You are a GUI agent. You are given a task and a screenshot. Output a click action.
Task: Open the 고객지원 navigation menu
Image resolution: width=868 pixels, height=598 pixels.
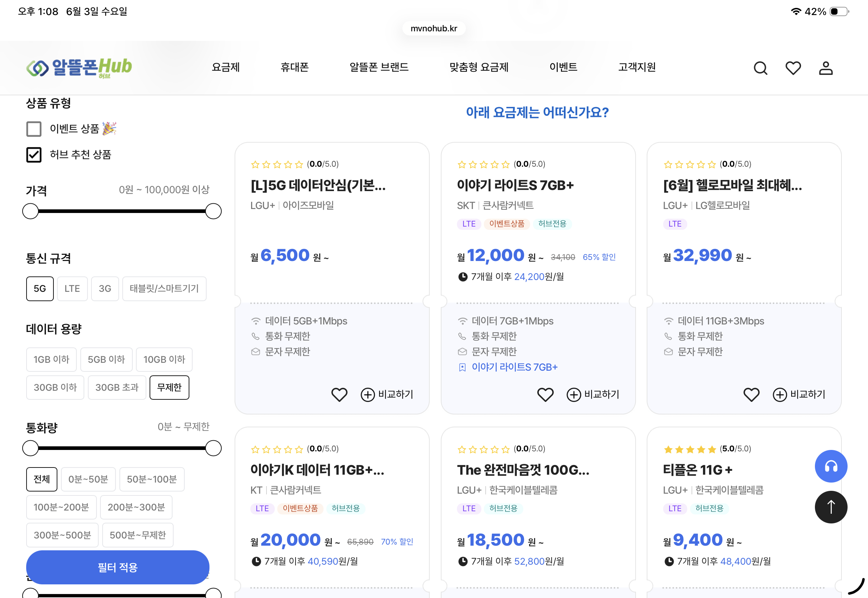[x=637, y=67]
